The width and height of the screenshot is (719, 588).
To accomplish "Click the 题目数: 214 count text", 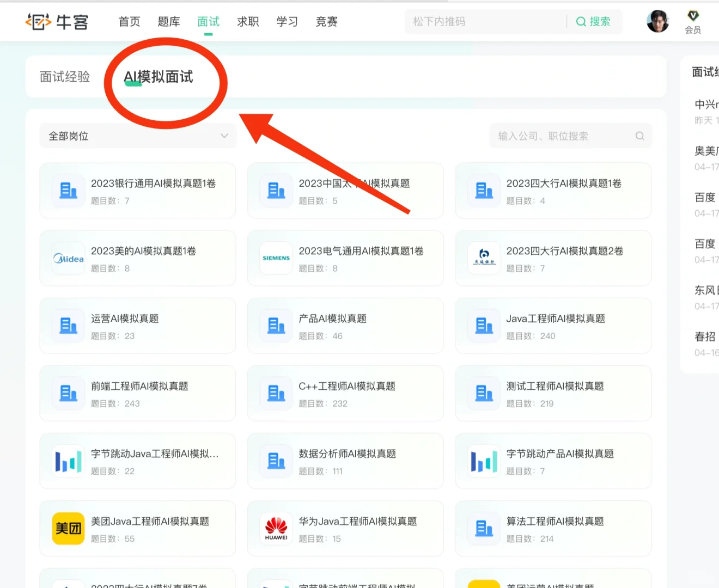I will [x=530, y=539].
